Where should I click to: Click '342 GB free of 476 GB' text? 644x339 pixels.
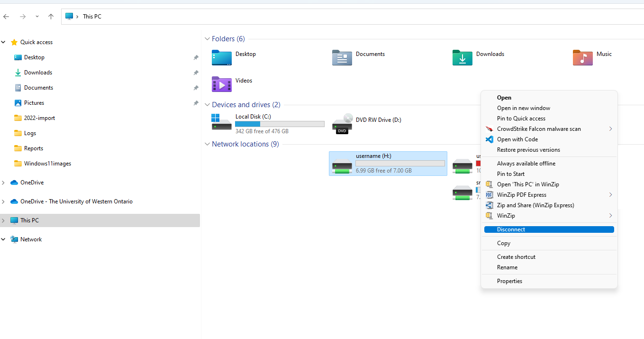262,131
